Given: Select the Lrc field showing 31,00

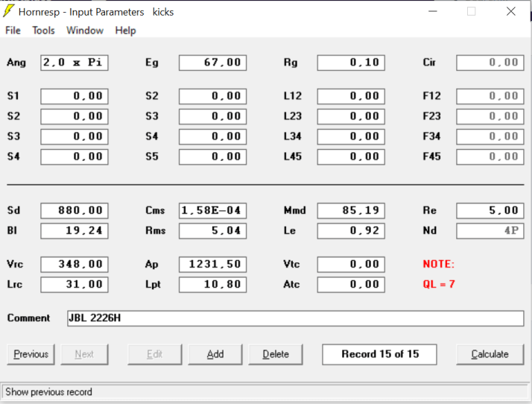Looking at the screenshot, I should [75, 285].
